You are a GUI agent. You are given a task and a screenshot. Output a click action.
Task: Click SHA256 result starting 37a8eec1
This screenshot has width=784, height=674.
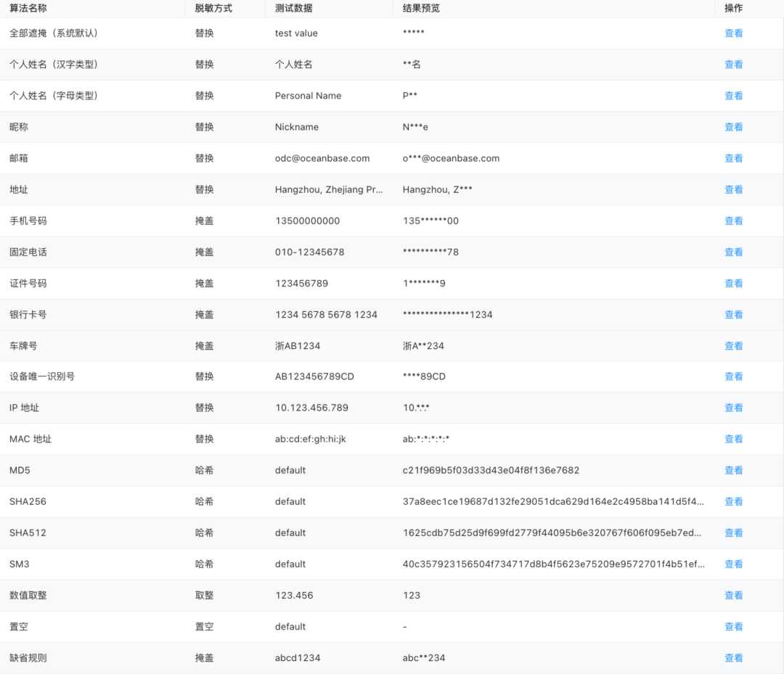coord(553,501)
